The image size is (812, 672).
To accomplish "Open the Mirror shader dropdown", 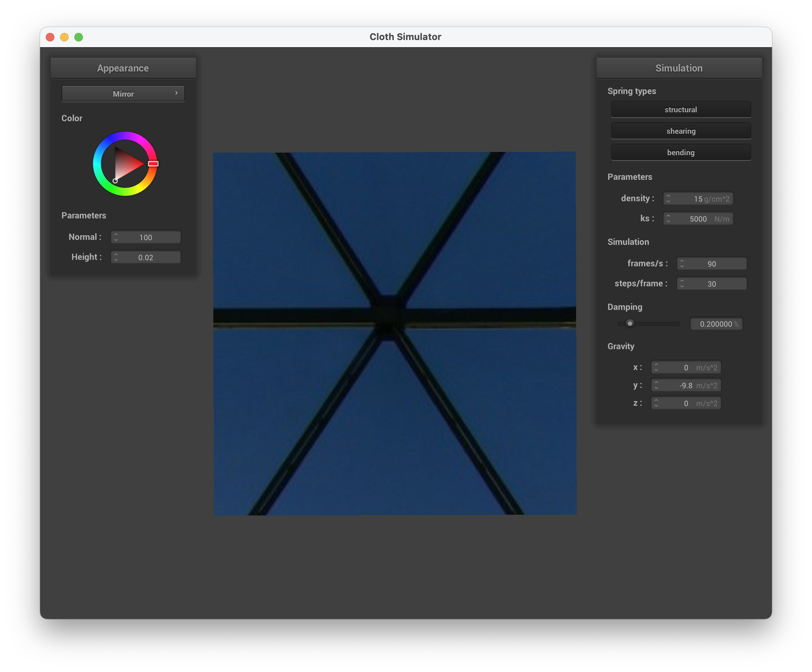I will click(x=123, y=94).
